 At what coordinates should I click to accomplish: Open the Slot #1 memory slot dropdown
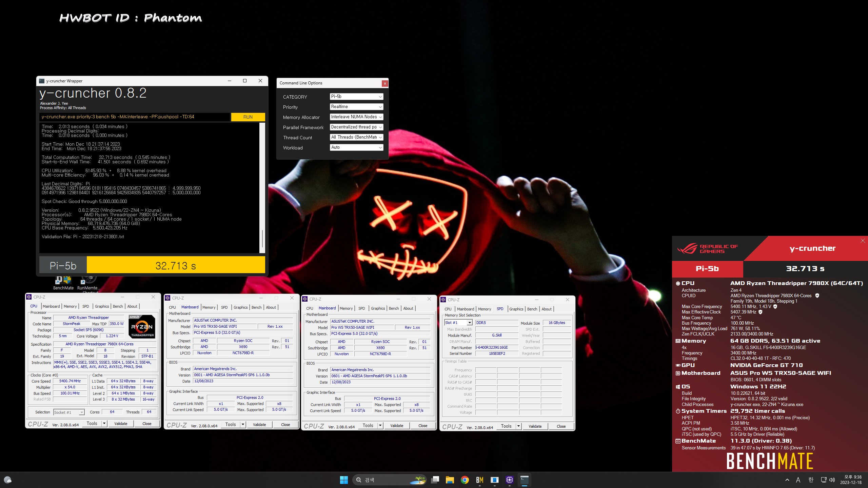click(458, 323)
